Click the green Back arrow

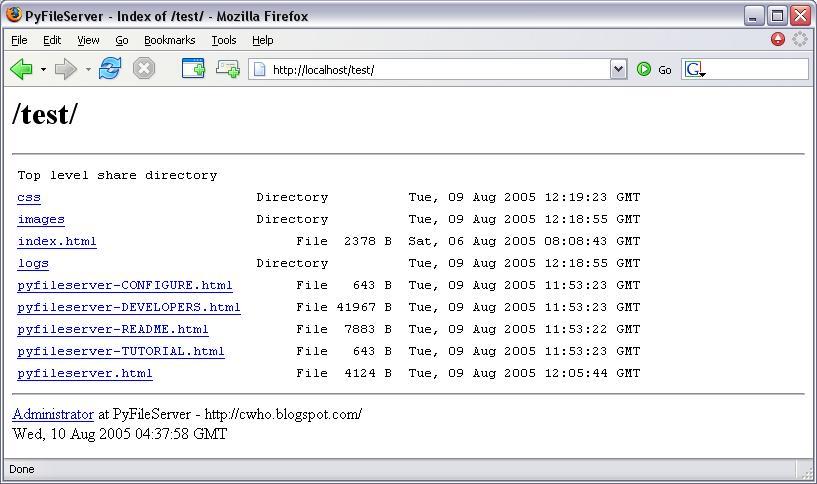(x=21, y=69)
